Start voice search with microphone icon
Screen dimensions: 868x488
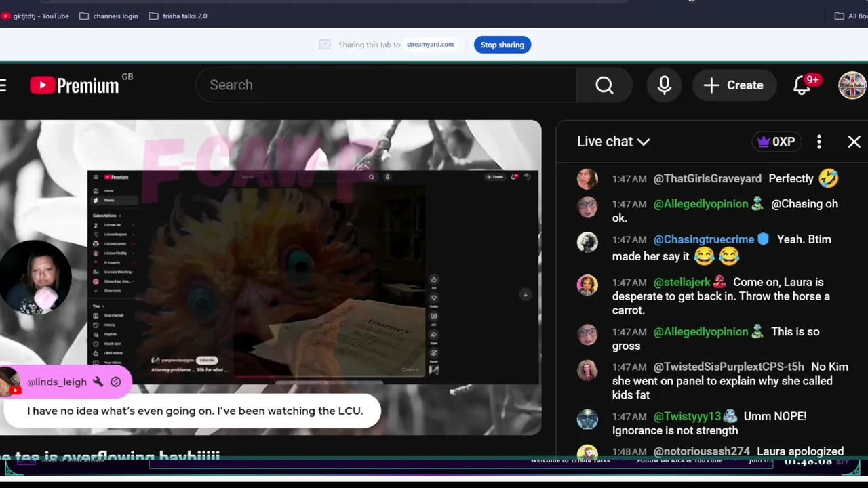pos(664,85)
